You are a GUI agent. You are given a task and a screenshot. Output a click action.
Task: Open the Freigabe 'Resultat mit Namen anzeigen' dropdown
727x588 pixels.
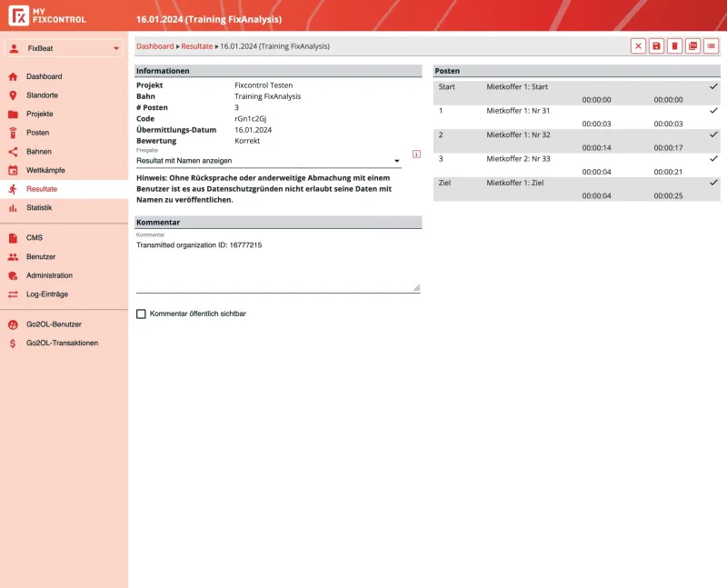click(268, 161)
